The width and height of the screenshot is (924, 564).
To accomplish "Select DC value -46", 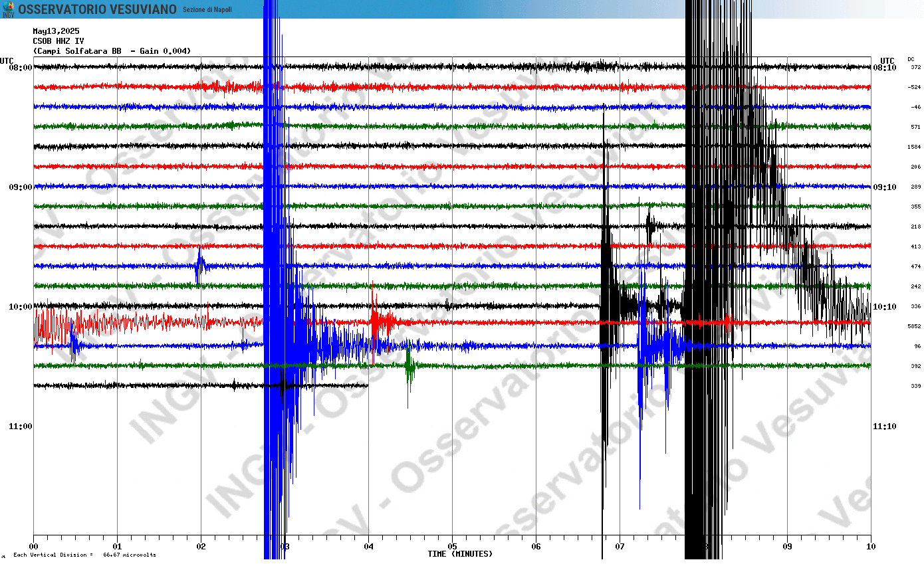I will tap(916, 107).
